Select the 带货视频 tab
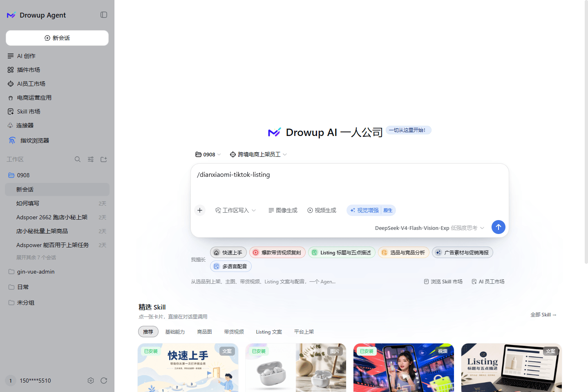The image size is (588, 392). [234, 332]
